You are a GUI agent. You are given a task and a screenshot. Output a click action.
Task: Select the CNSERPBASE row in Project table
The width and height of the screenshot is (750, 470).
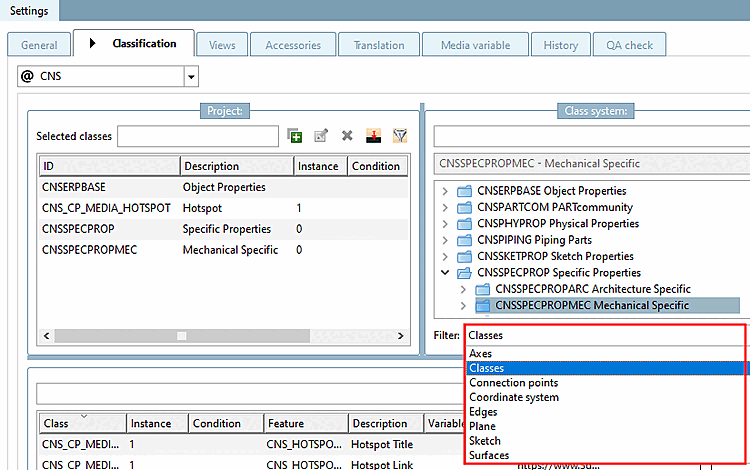click(223, 187)
